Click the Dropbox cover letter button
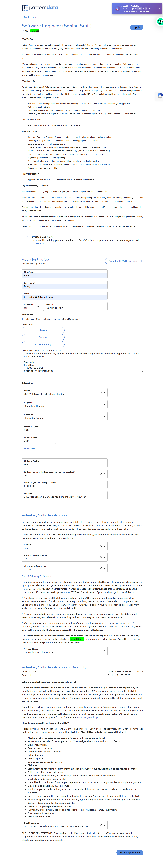Image resolution: width=163 pixels, height=868 pixels. (x=43, y=337)
